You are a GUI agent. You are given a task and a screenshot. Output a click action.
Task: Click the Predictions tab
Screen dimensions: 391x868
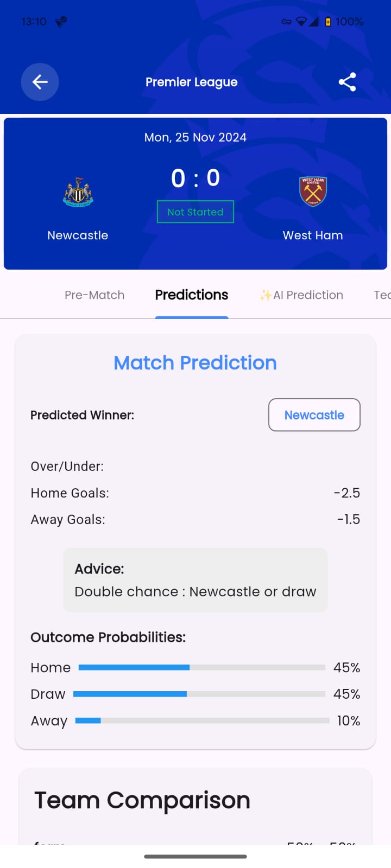(x=191, y=295)
